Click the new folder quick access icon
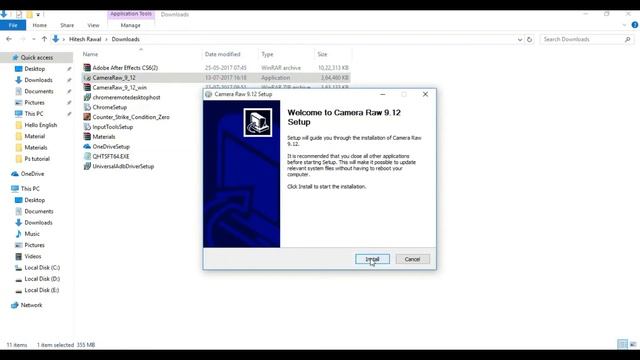The image size is (640, 360). click(x=29, y=14)
